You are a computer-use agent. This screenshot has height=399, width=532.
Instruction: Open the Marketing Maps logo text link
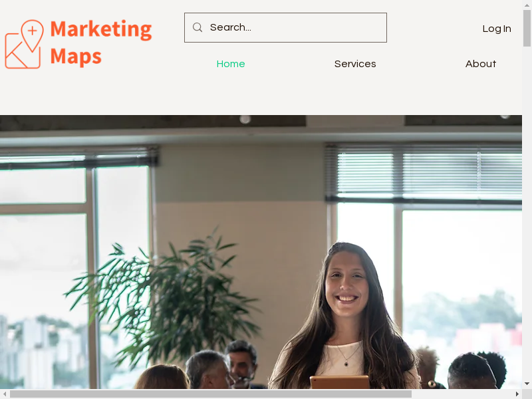(x=101, y=43)
